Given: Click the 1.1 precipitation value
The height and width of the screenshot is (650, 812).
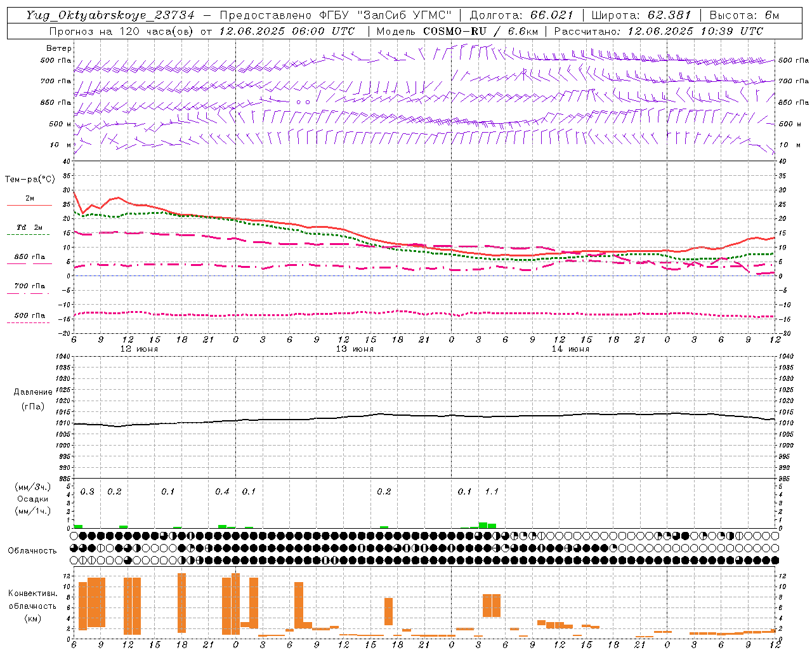Looking at the screenshot, I should point(492,492).
